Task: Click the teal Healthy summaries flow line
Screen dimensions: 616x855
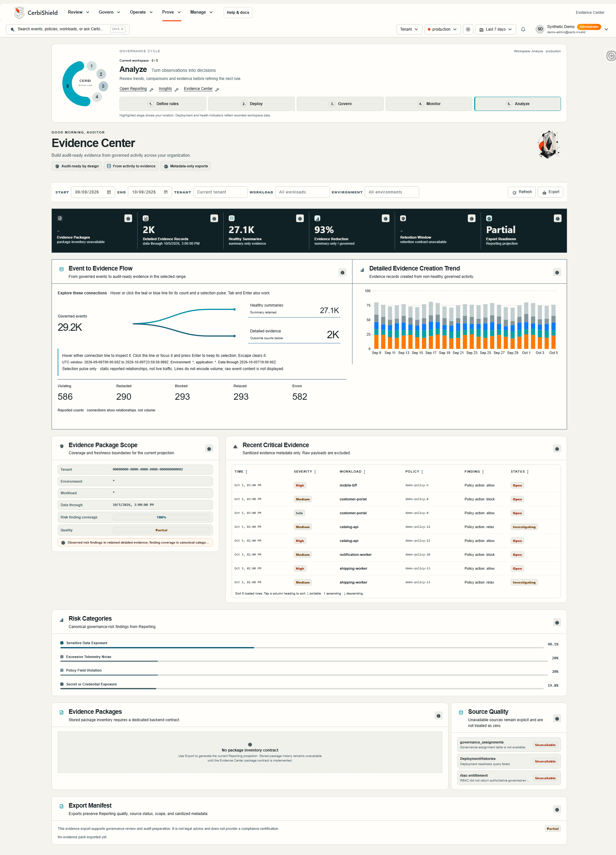Action: point(185,316)
